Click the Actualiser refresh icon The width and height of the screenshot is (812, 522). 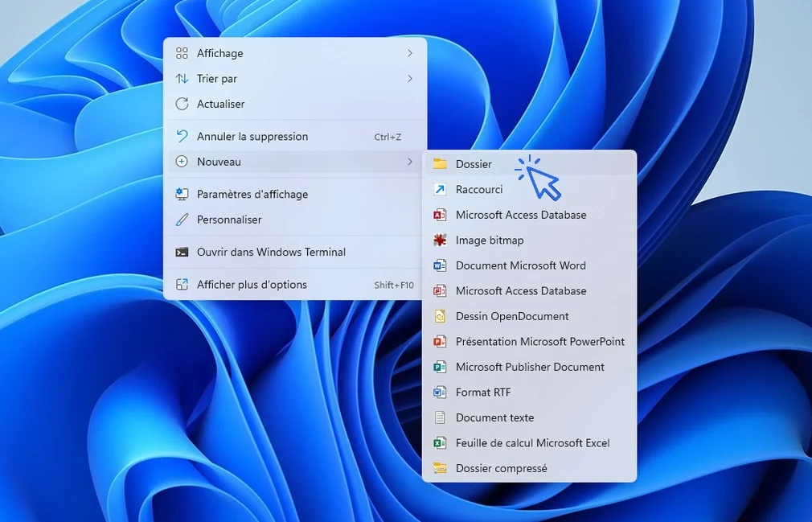pos(181,104)
